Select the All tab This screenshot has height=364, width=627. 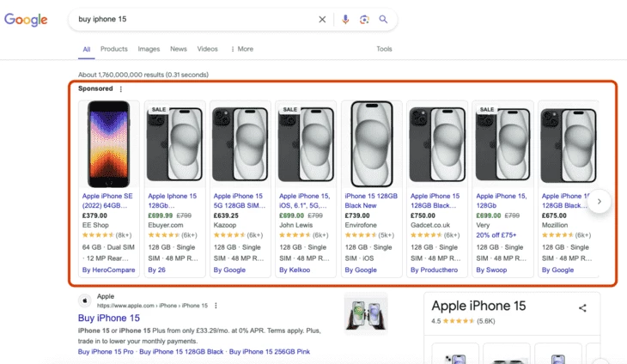point(87,49)
